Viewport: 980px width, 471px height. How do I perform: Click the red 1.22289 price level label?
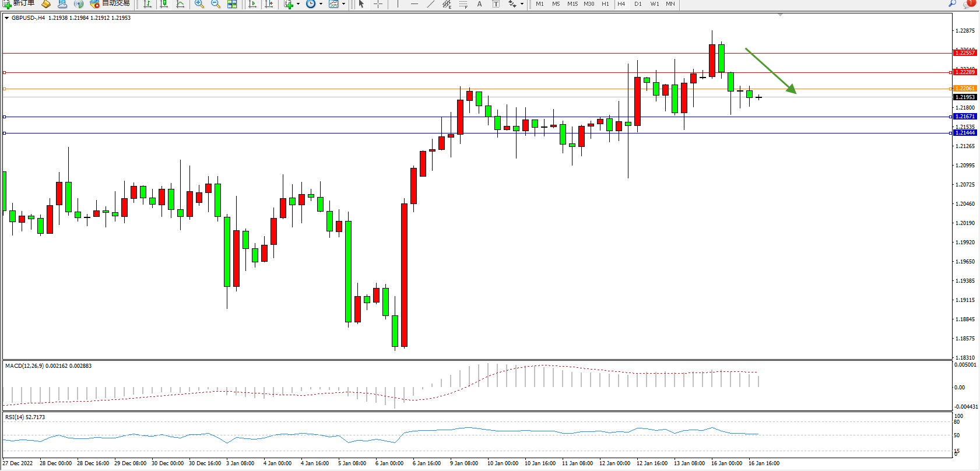pyautogui.click(x=965, y=72)
